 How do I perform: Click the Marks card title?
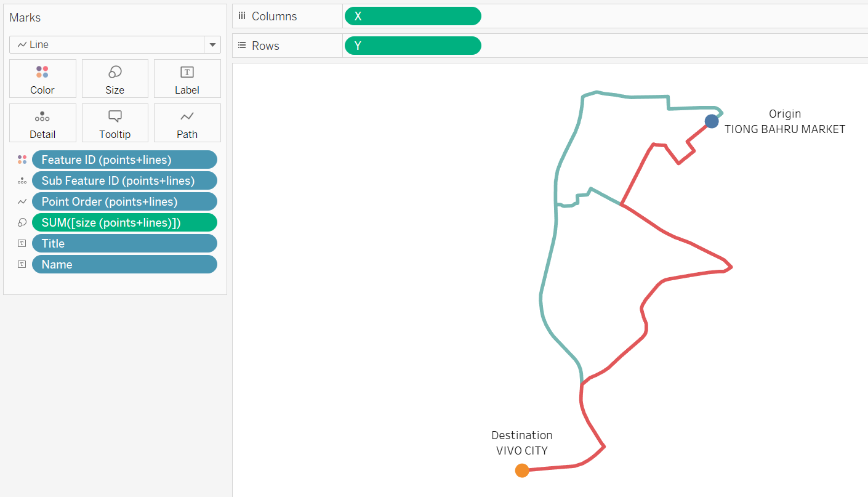pyautogui.click(x=25, y=17)
